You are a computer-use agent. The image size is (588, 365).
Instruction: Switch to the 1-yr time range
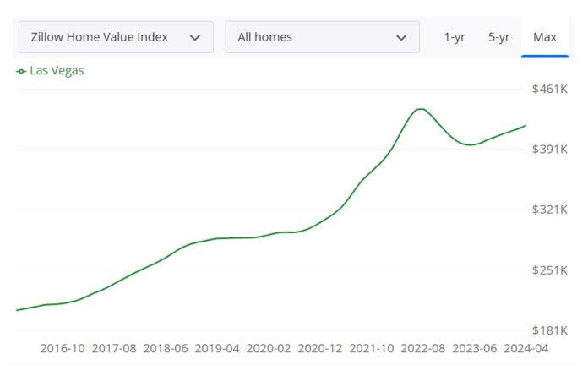pyautogui.click(x=455, y=37)
